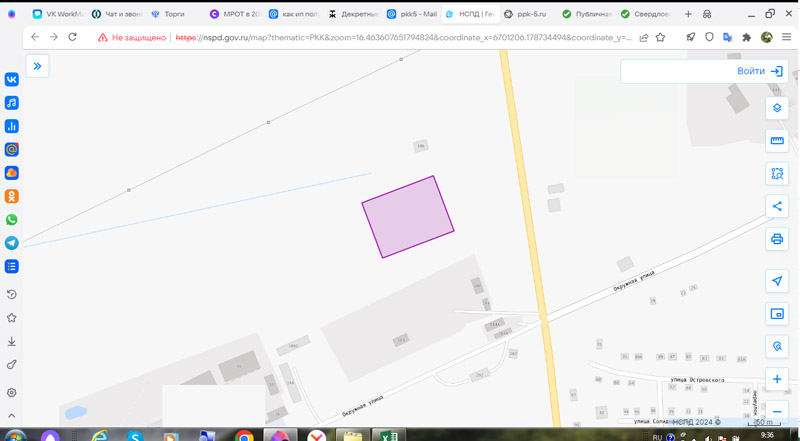
Task: Open the map layers panel
Action: (x=777, y=108)
